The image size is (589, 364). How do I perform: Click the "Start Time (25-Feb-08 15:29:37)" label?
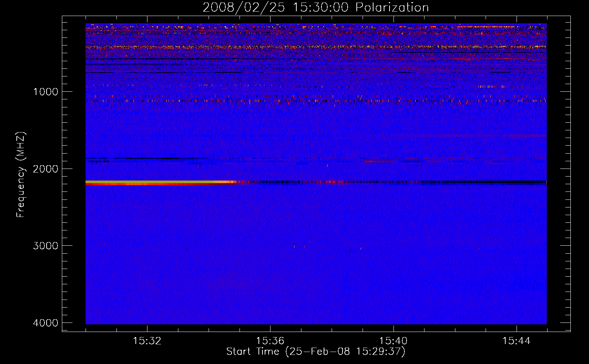pos(316,352)
